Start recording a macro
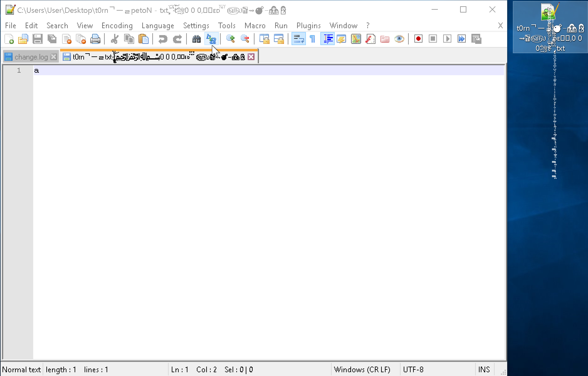 (418, 39)
